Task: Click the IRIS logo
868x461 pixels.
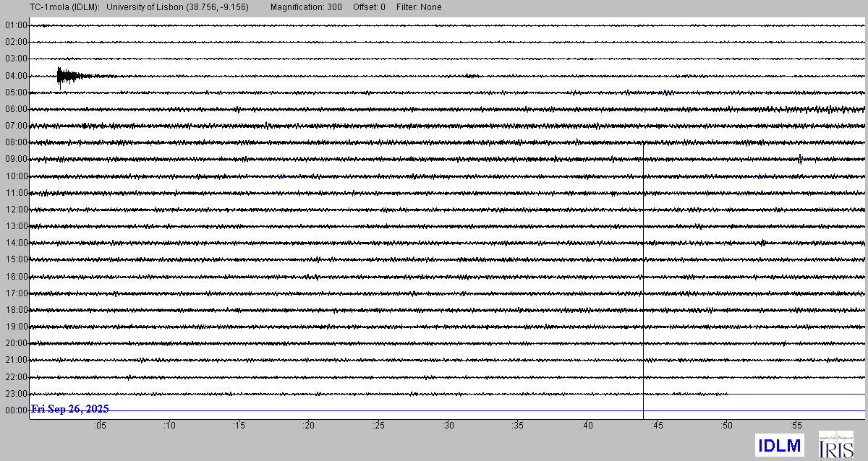Action: click(835, 445)
